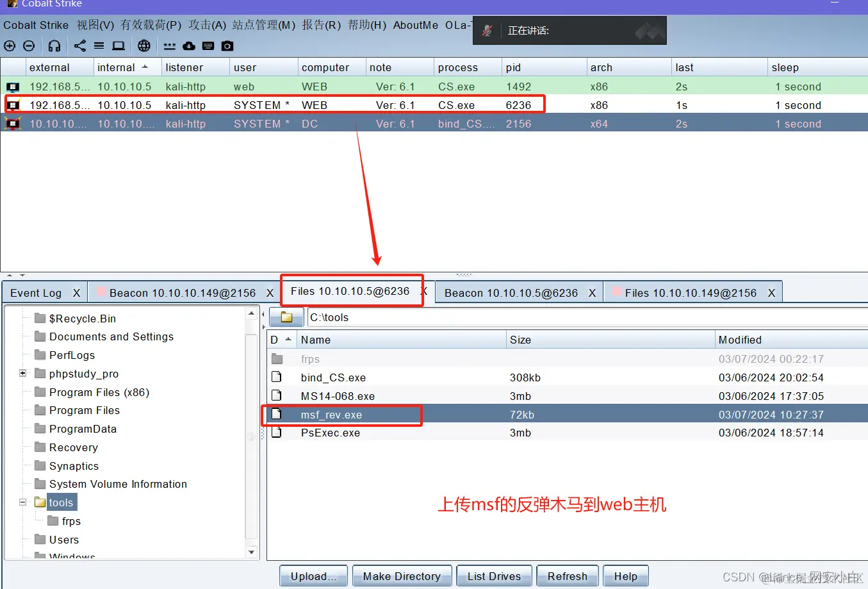The width and height of the screenshot is (868, 589).
Task: Click the globe web log icon
Action: (x=144, y=46)
